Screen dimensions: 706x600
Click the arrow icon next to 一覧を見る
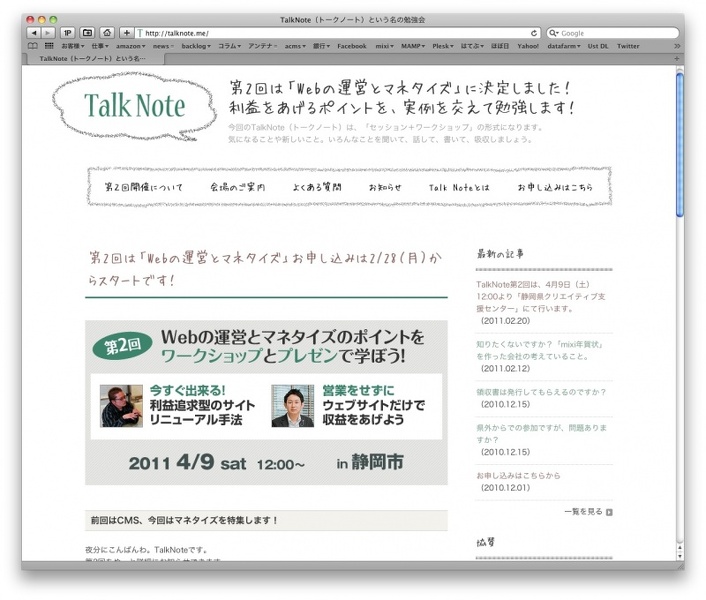609,512
